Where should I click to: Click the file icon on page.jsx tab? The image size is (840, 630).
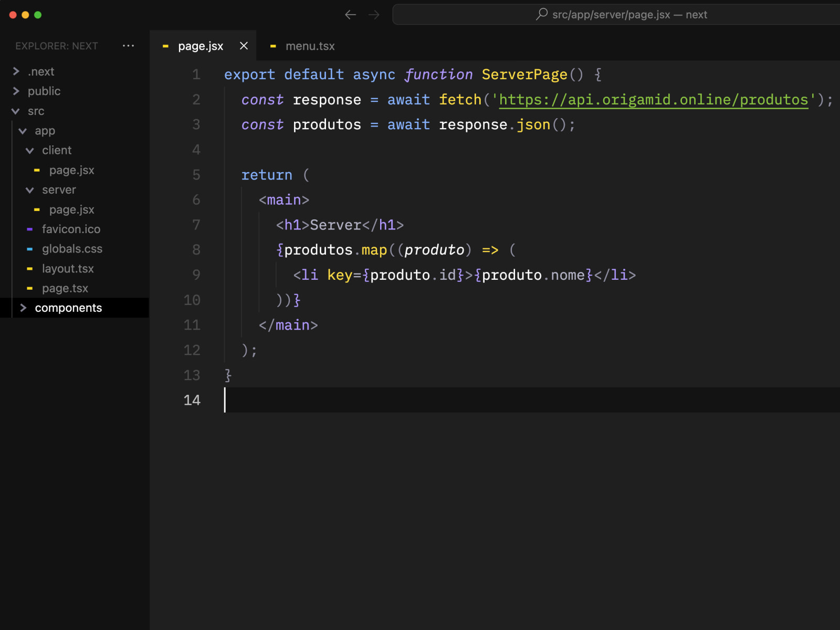[165, 46]
